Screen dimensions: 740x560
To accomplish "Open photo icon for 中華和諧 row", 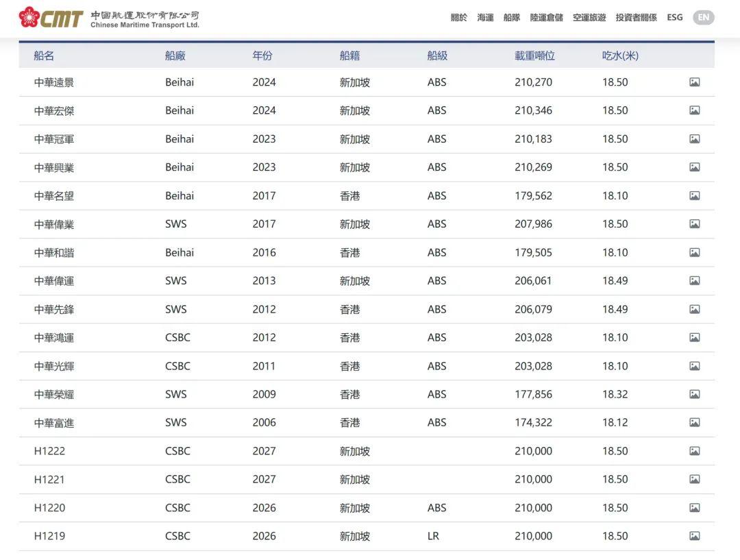I will pos(694,253).
